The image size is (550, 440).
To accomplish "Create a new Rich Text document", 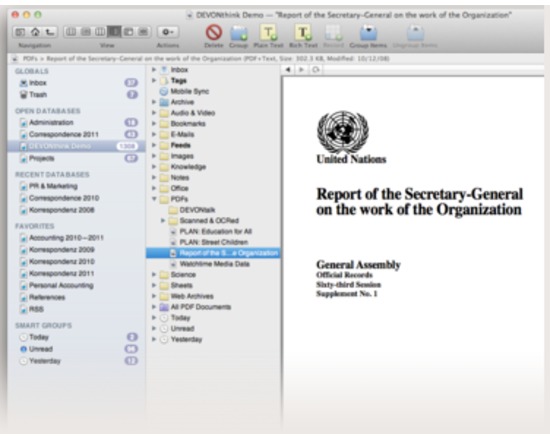I will point(303,33).
